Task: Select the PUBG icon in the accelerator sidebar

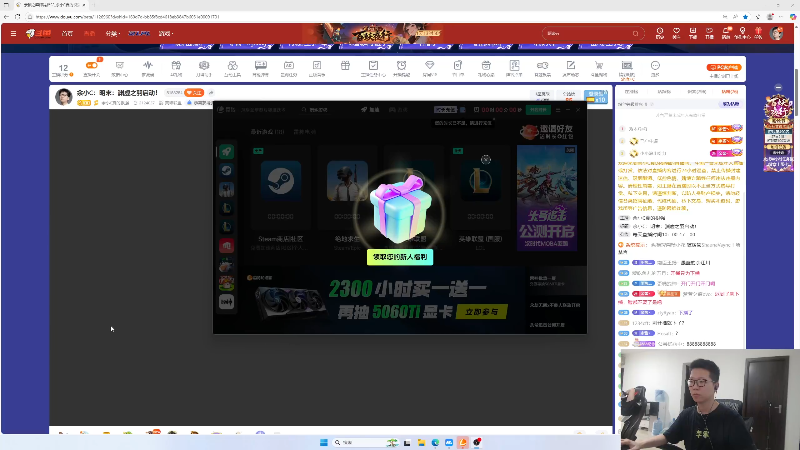Action: click(227, 189)
